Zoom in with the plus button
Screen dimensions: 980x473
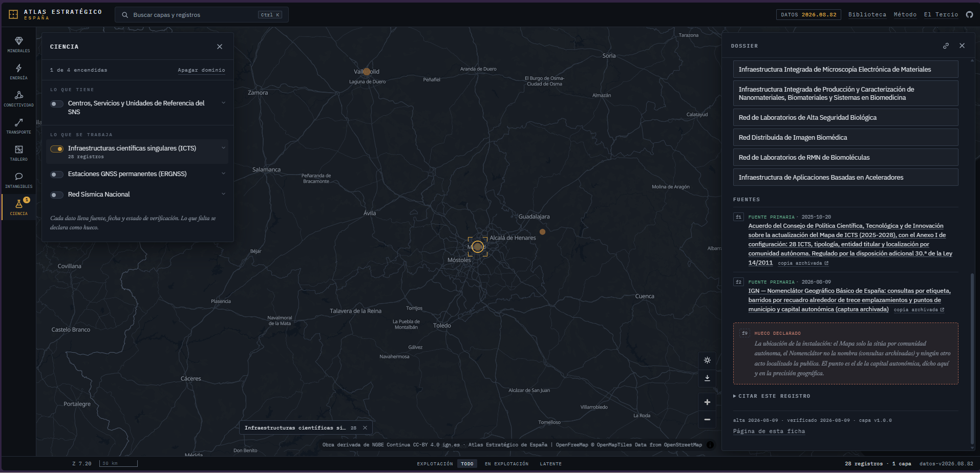(x=707, y=402)
